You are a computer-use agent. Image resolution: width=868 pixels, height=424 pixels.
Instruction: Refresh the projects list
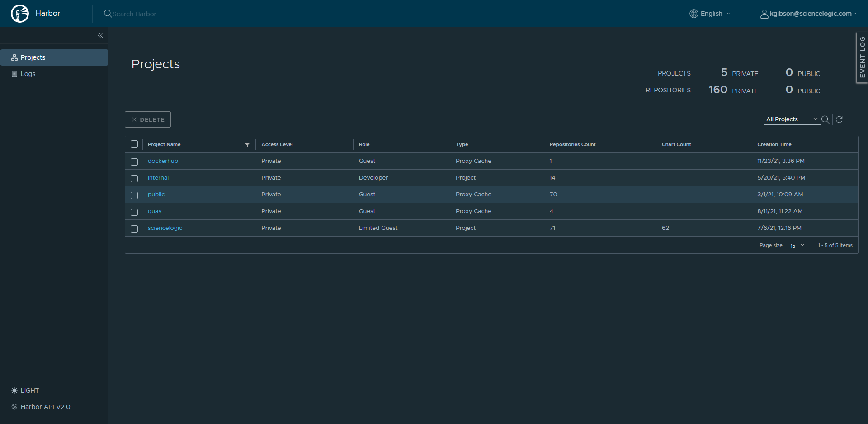point(839,119)
